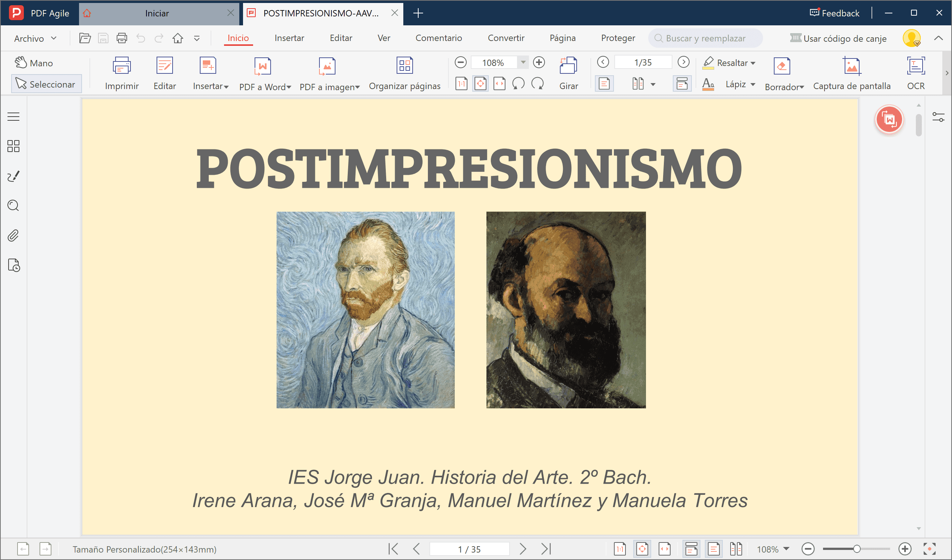Open the properties settings panel icon
The width and height of the screenshot is (952, 560).
[x=938, y=117]
